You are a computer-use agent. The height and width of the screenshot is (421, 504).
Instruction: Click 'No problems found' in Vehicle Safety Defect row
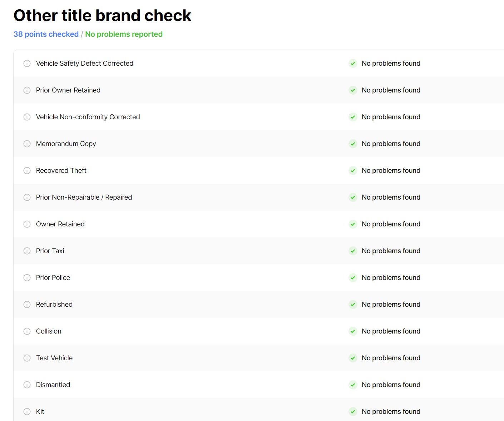tap(391, 64)
